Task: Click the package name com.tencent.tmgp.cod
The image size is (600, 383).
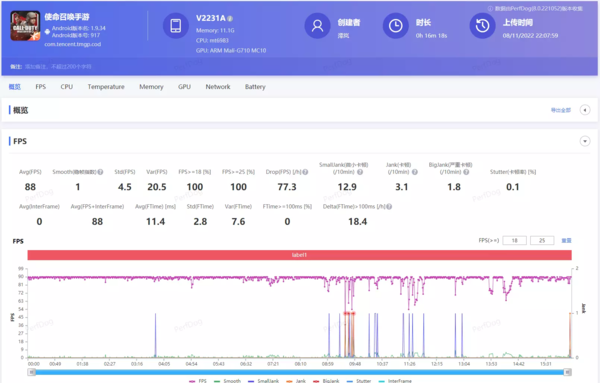Action: pyautogui.click(x=73, y=44)
